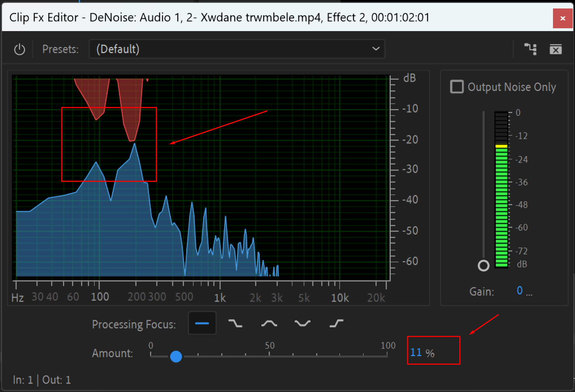The height and width of the screenshot is (392, 575).
Task: Click the Gain slider circular knob
Action: click(x=483, y=265)
